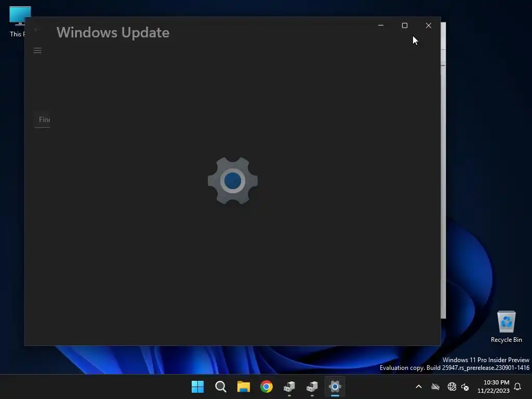This screenshot has height=399, width=532.
Task: Select the second installer app on taskbar
Action: [x=312, y=387]
